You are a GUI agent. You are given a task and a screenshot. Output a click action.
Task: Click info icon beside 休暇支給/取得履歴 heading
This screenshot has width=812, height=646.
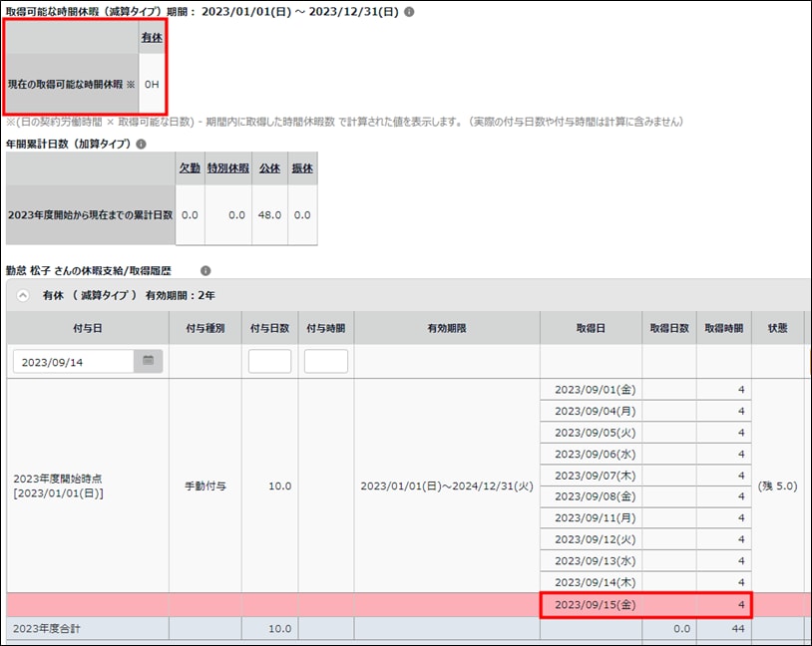pyautogui.click(x=205, y=270)
